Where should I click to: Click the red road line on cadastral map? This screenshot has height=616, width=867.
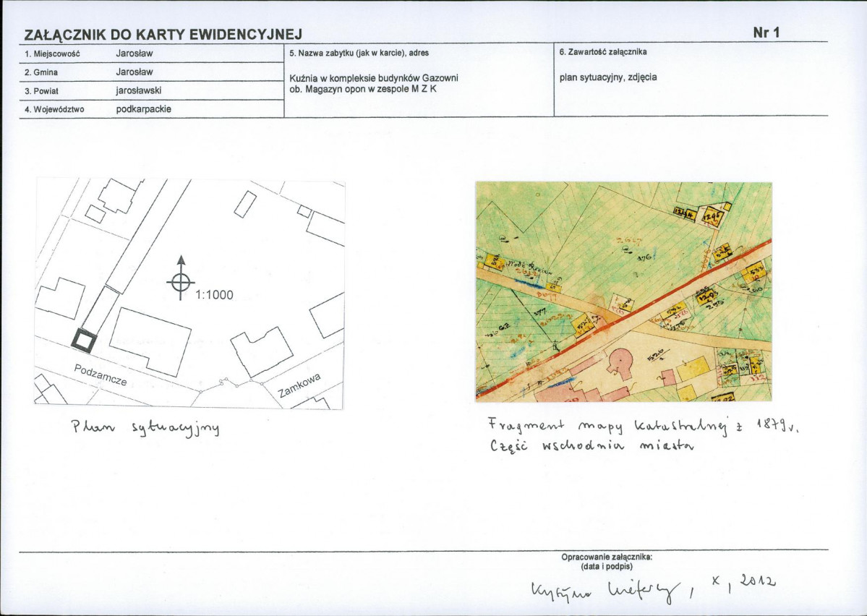[x=624, y=320]
